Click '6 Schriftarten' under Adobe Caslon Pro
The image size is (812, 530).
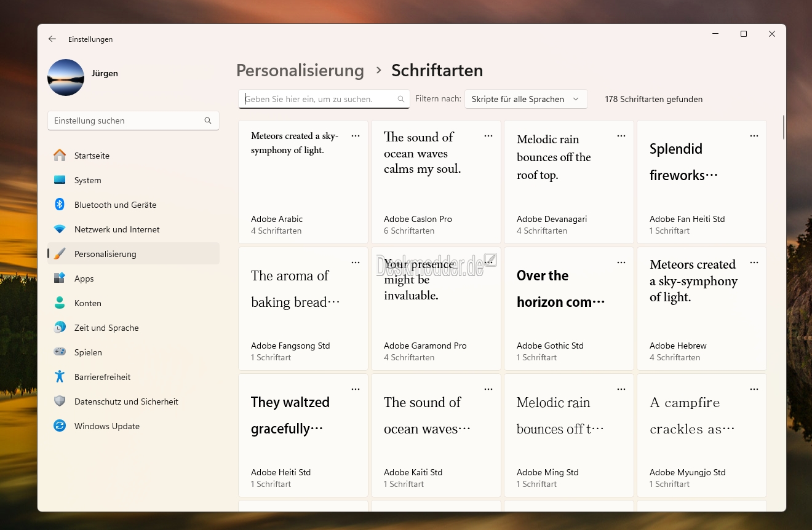tap(409, 231)
